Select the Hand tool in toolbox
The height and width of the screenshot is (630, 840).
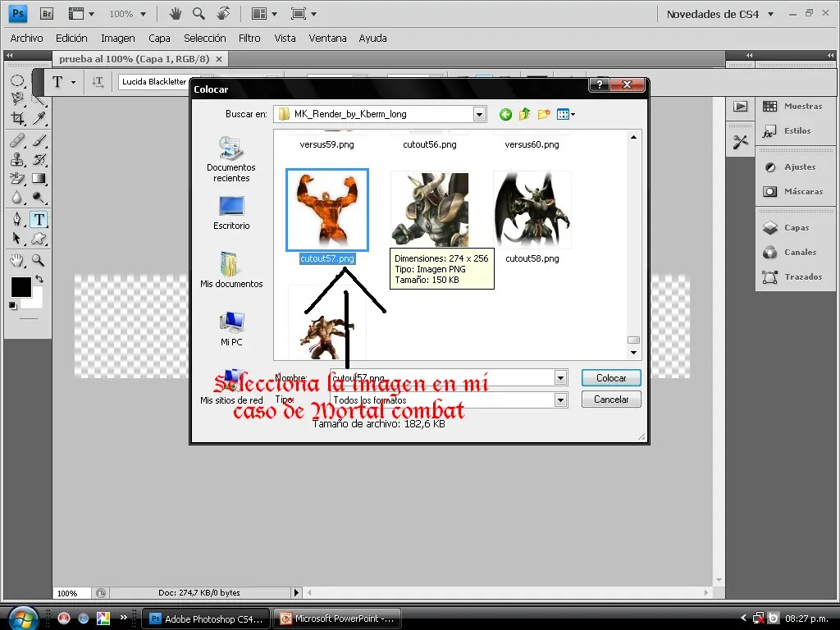[x=17, y=260]
